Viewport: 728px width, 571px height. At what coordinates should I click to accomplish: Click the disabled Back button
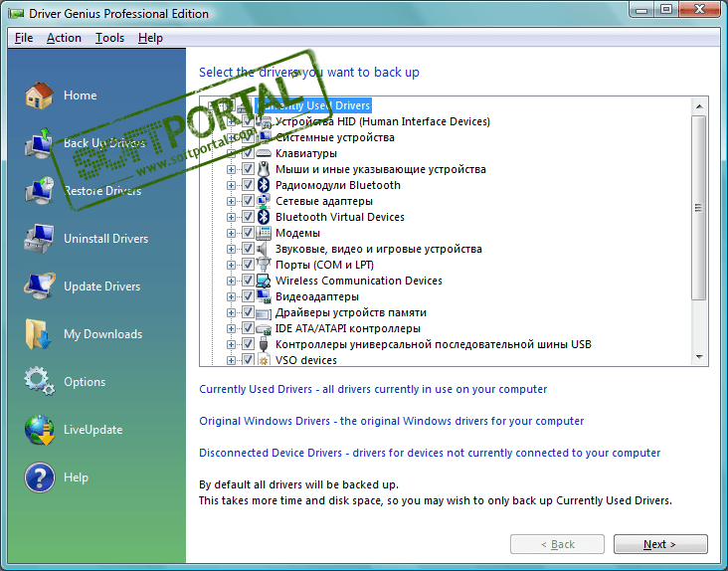557,544
